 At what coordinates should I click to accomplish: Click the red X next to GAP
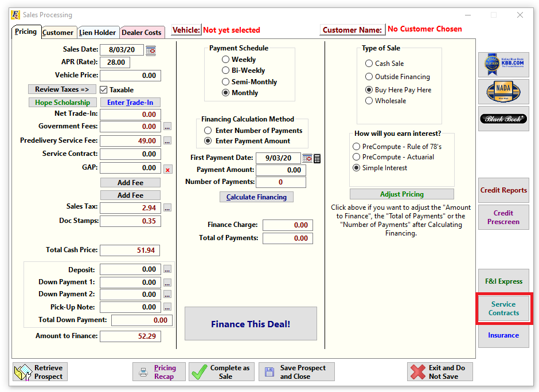tap(168, 170)
